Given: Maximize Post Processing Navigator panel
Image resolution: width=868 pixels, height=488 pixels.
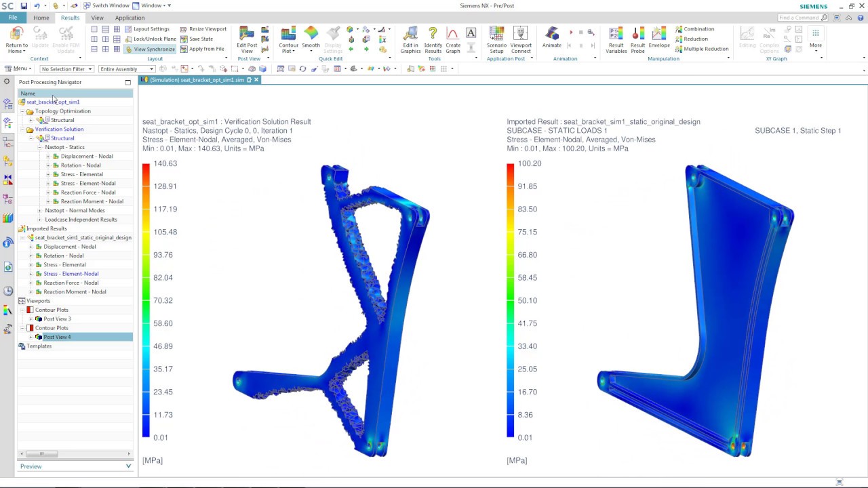Looking at the screenshot, I should [127, 82].
